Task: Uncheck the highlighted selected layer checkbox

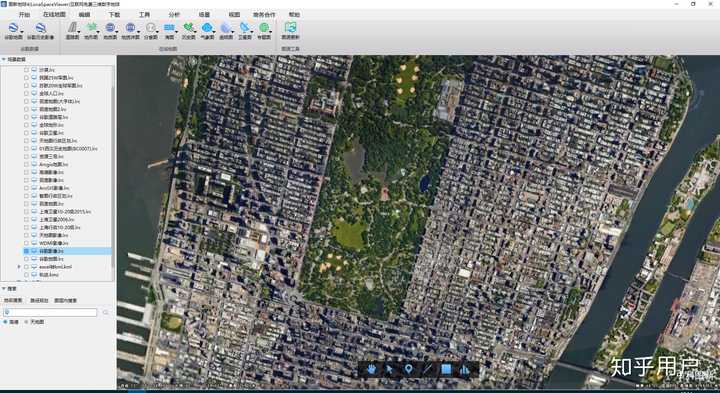Action: pyautogui.click(x=26, y=251)
